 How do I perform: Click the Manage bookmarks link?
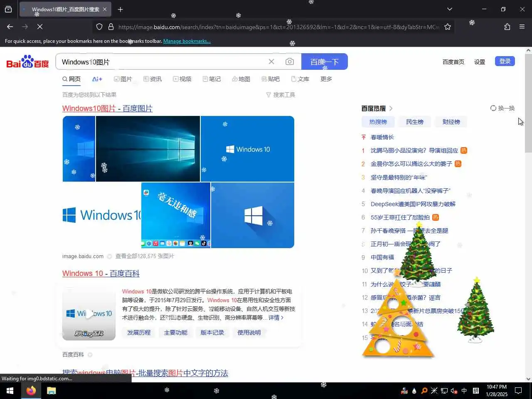pos(187,41)
